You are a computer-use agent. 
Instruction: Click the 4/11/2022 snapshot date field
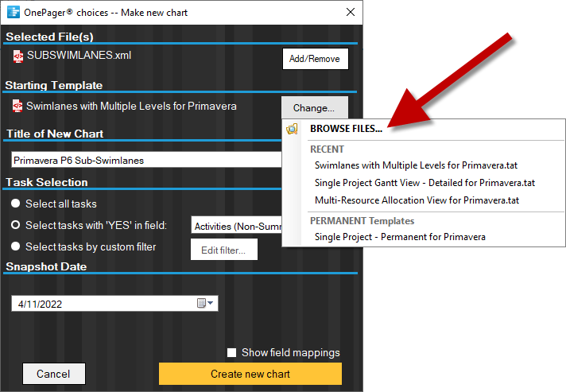114,304
